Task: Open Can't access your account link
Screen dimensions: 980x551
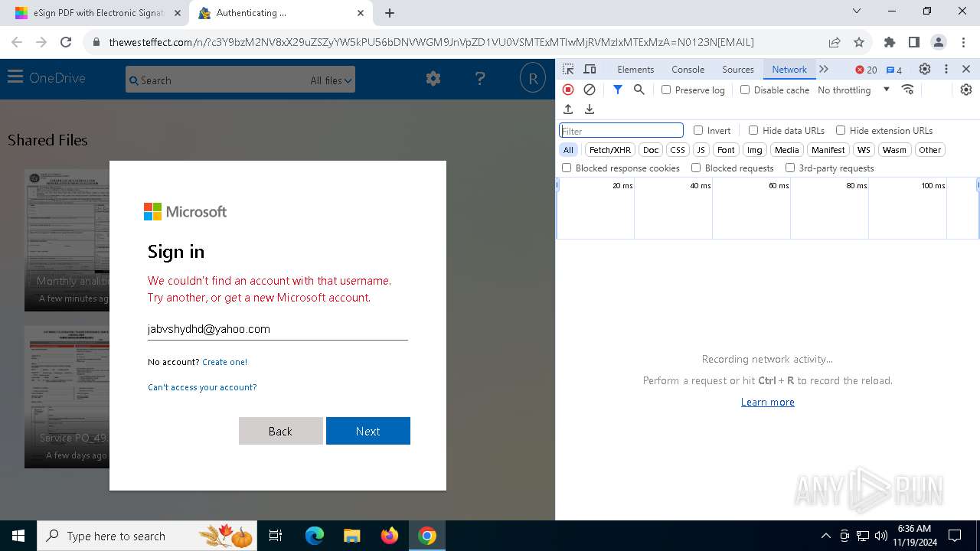Action: pyautogui.click(x=202, y=387)
